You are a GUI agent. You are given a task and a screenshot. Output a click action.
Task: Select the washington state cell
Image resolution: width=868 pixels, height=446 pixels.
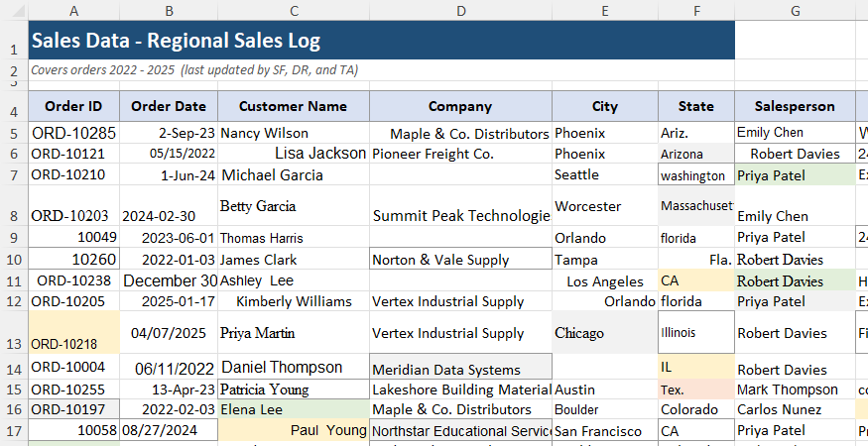point(696,174)
